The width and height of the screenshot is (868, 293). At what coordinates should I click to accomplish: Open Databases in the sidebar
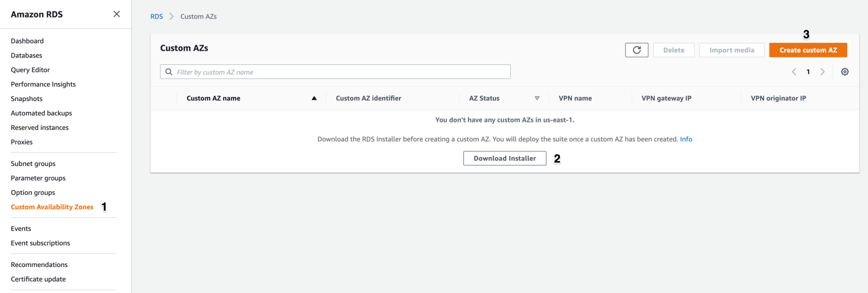click(x=27, y=55)
